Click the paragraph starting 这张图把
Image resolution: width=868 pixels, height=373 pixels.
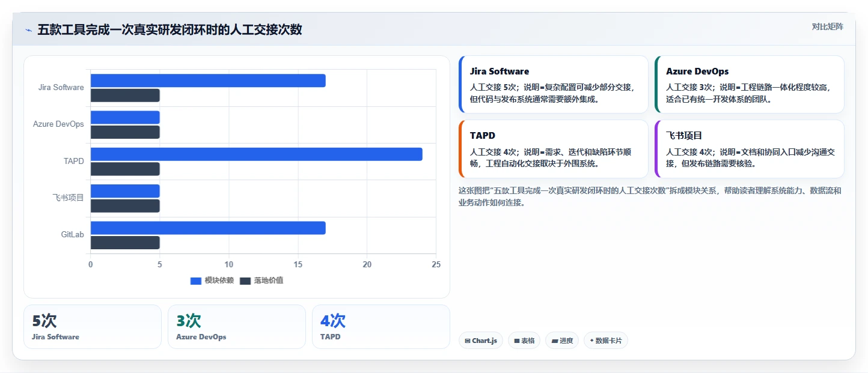click(650, 196)
